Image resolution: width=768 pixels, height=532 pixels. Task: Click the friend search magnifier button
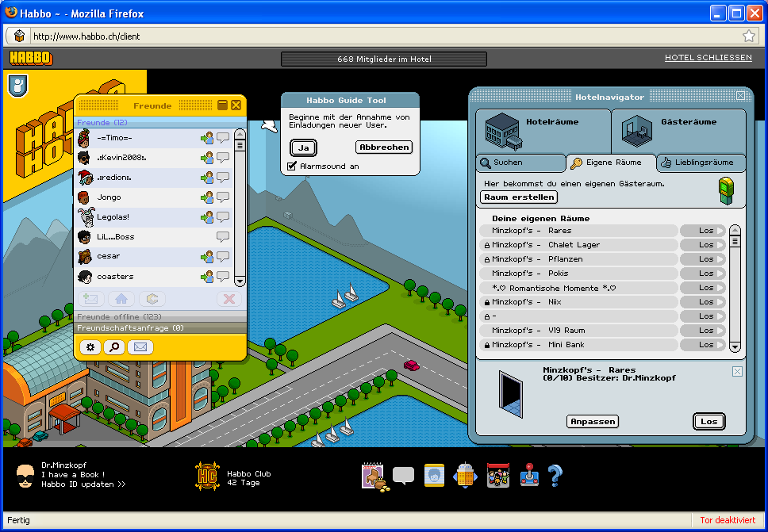[x=114, y=347]
